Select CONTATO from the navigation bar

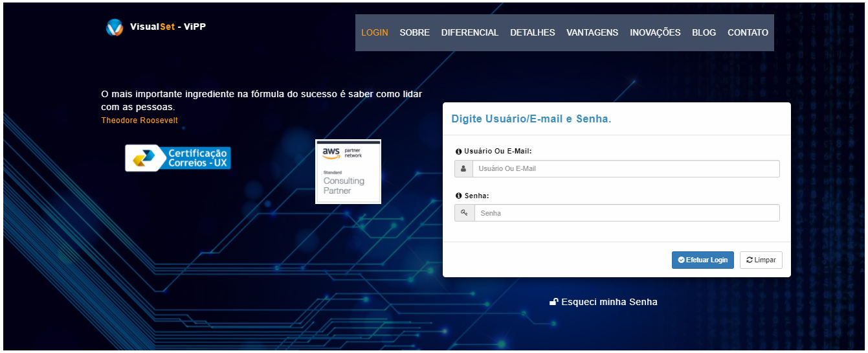tap(748, 32)
